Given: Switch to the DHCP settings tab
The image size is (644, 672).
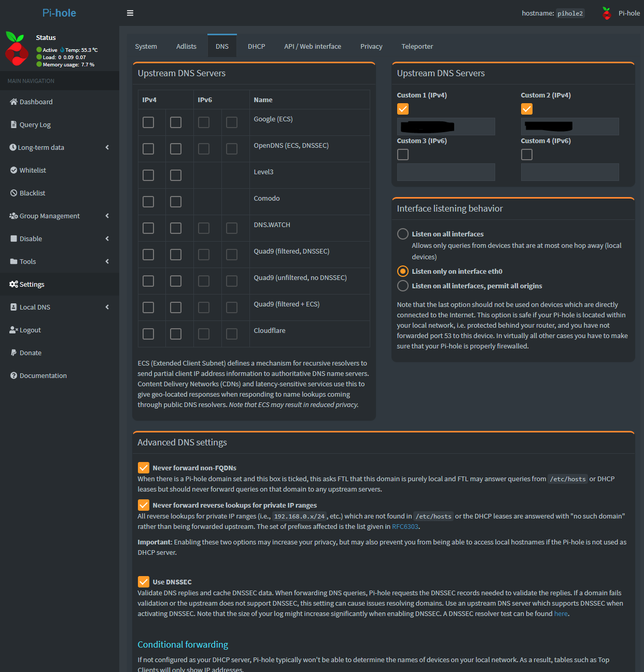Looking at the screenshot, I should tap(256, 46).
